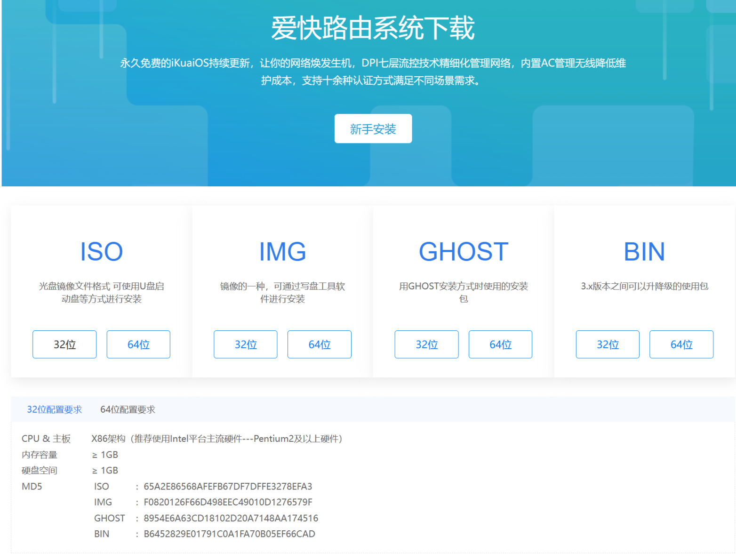Click the IMG card heading

(x=282, y=251)
